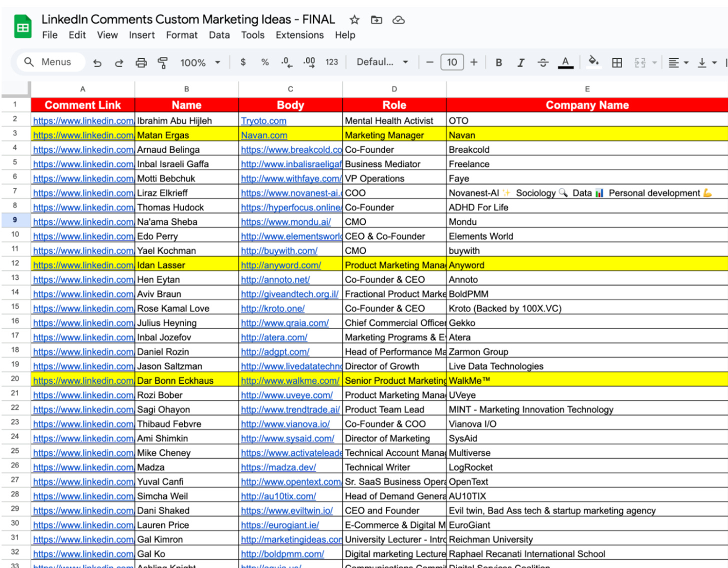Image resolution: width=728 pixels, height=568 pixels.
Task: Increase font size plus button
Action: click(x=474, y=62)
